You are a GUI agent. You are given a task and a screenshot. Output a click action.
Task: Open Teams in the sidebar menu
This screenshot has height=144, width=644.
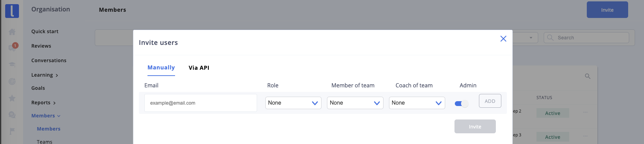[44, 142]
